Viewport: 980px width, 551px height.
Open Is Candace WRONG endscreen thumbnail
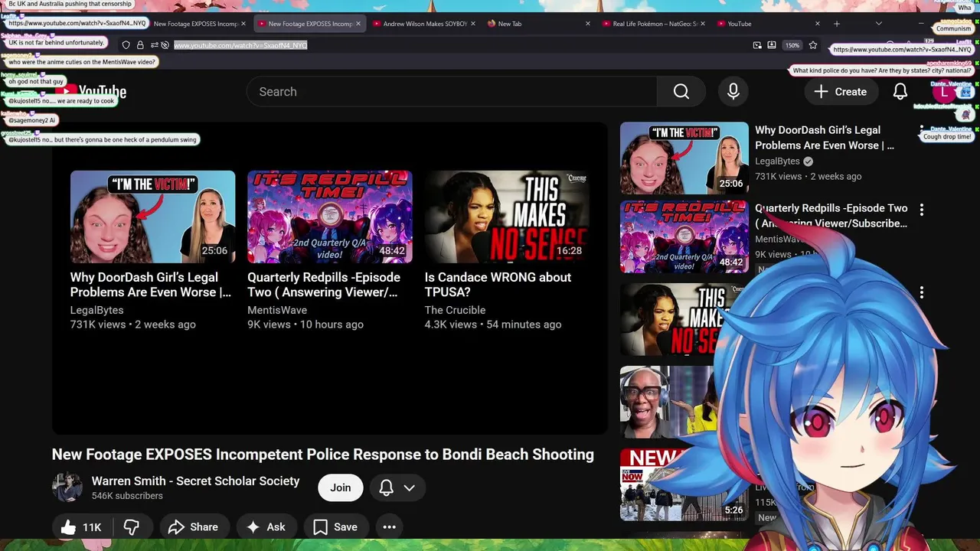tap(507, 217)
